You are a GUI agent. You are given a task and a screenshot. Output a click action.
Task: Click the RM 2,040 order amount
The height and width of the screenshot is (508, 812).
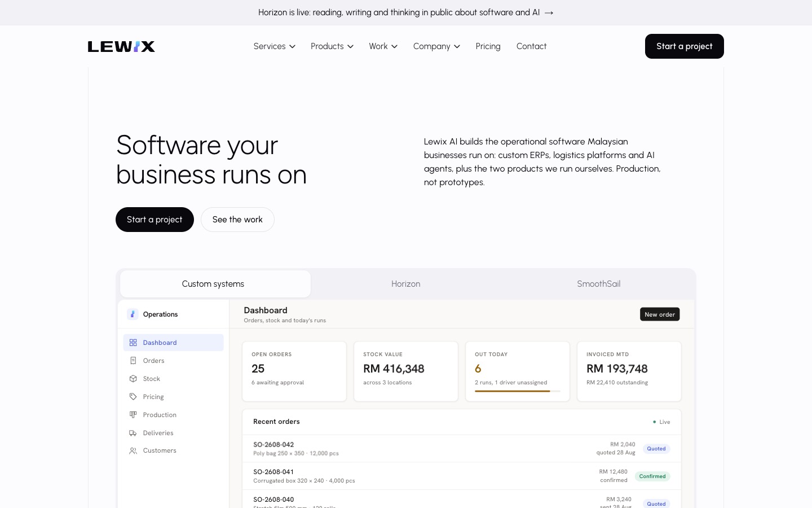(x=623, y=444)
